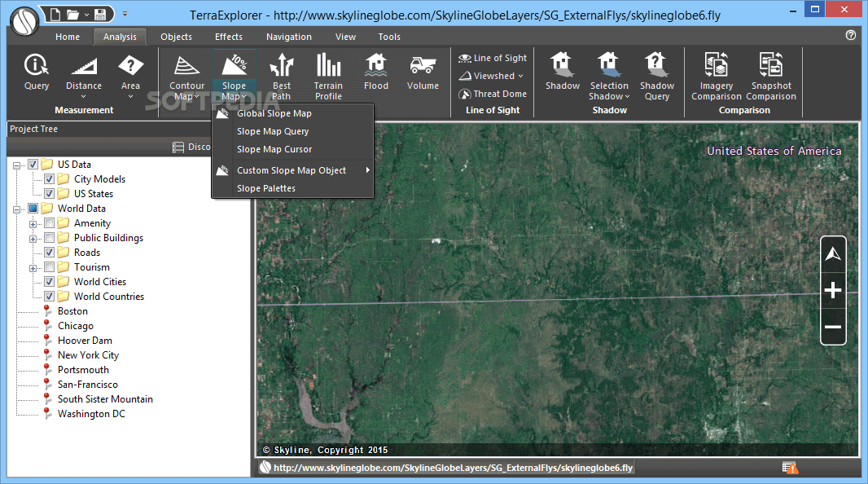Activate the Line of Sight tool
This screenshot has width=868, height=484.
pos(493,58)
